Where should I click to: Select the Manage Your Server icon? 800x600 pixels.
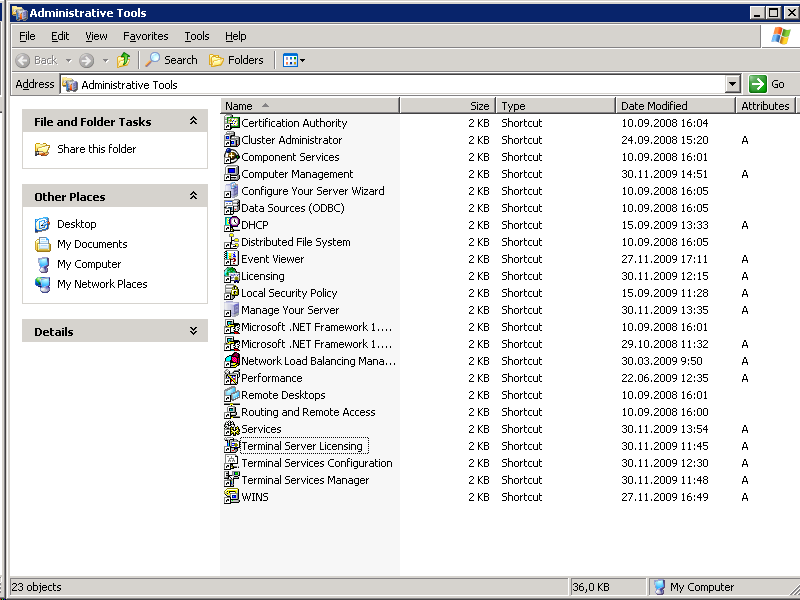click(x=232, y=310)
